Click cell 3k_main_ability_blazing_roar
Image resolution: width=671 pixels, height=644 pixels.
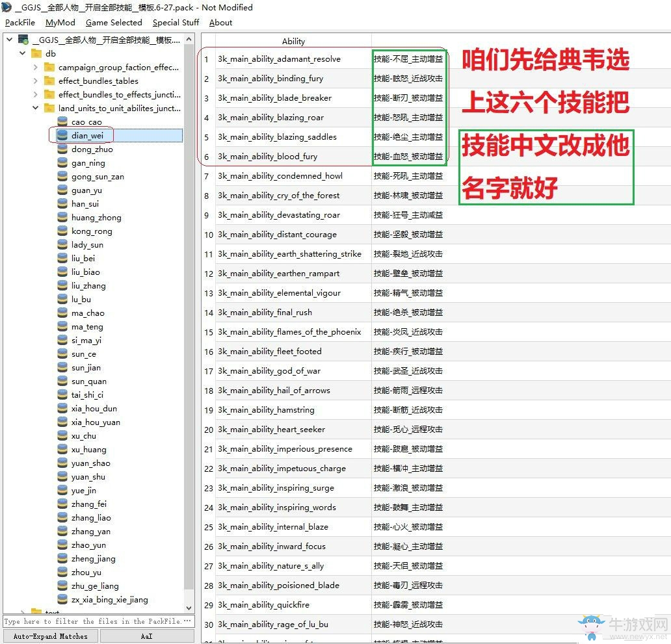[294, 118]
